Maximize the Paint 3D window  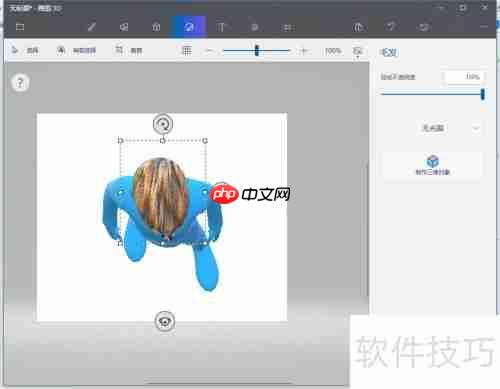point(463,7)
